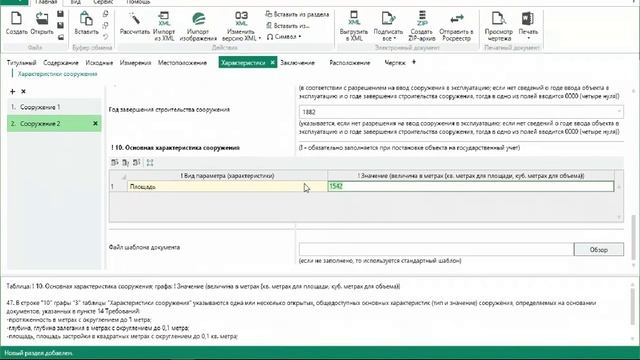Image resolution: width=640 pixels, height=360 pixels.
Task: Click the second save diskette icon
Action: (x=60, y=25)
